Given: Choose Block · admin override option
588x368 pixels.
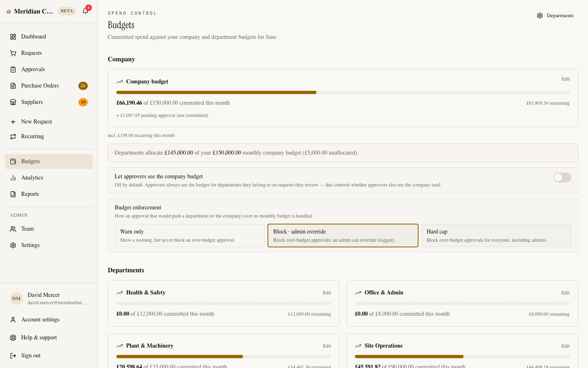Looking at the screenshot, I should [343, 236].
